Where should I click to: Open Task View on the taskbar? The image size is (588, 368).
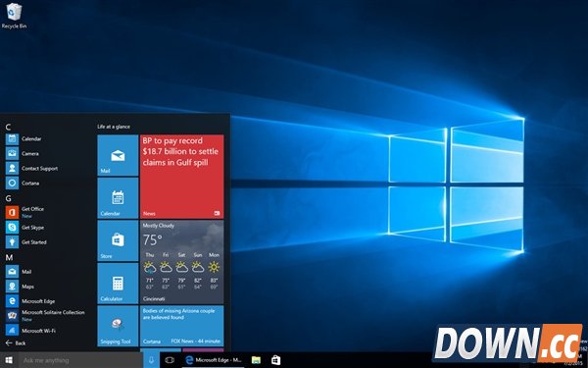[170, 360]
